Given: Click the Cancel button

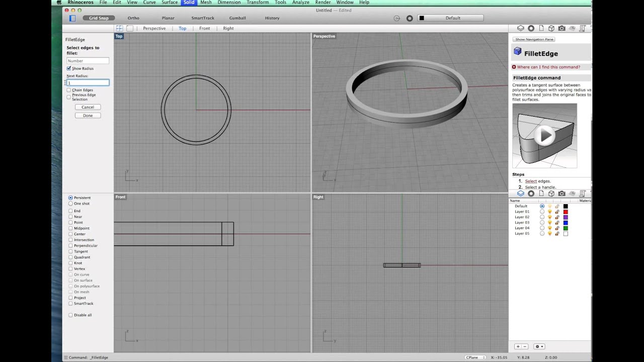Looking at the screenshot, I should pyautogui.click(x=88, y=107).
